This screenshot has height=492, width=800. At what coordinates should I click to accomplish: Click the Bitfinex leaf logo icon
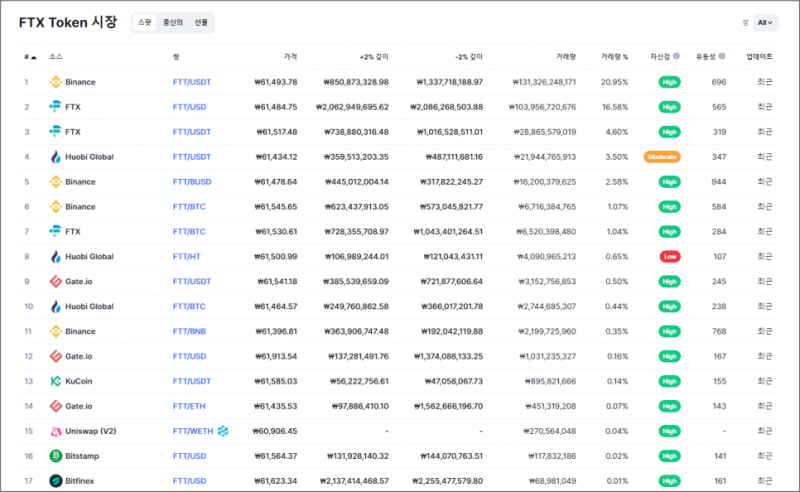[56, 481]
